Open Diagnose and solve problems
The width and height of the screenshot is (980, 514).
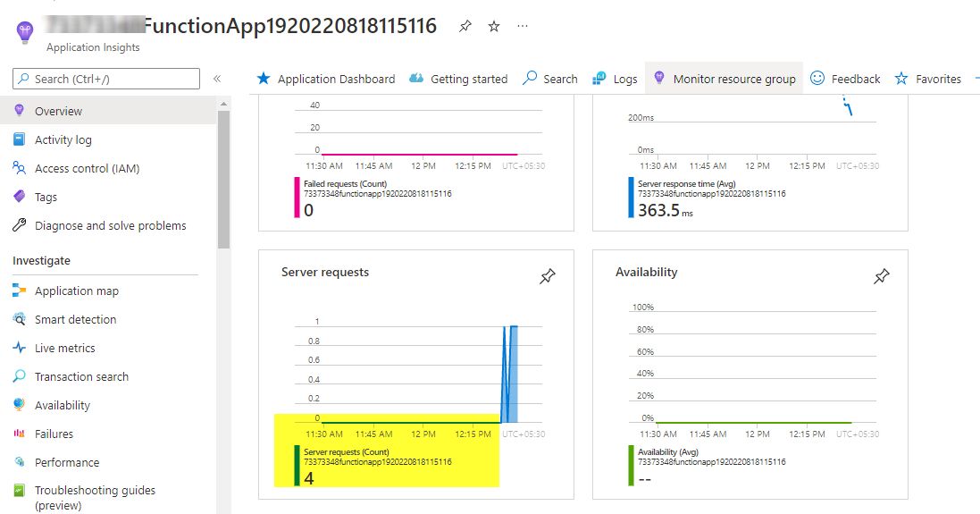(111, 226)
